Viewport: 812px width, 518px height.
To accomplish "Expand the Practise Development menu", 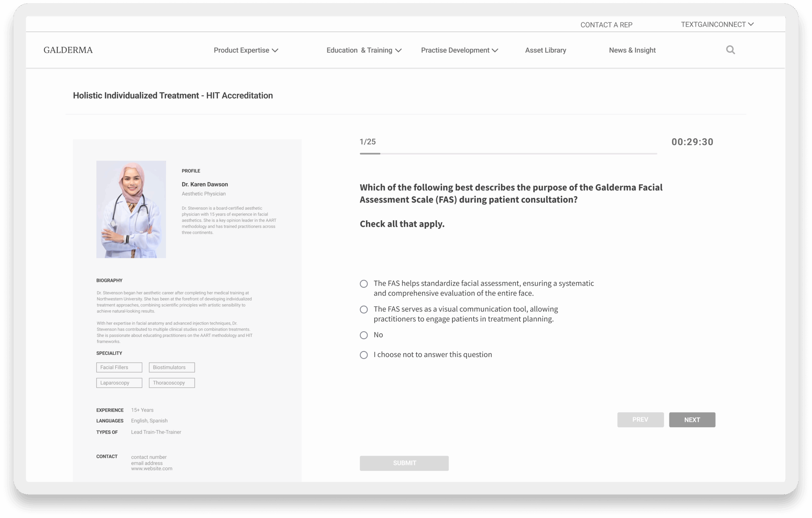I will pyautogui.click(x=459, y=50).
